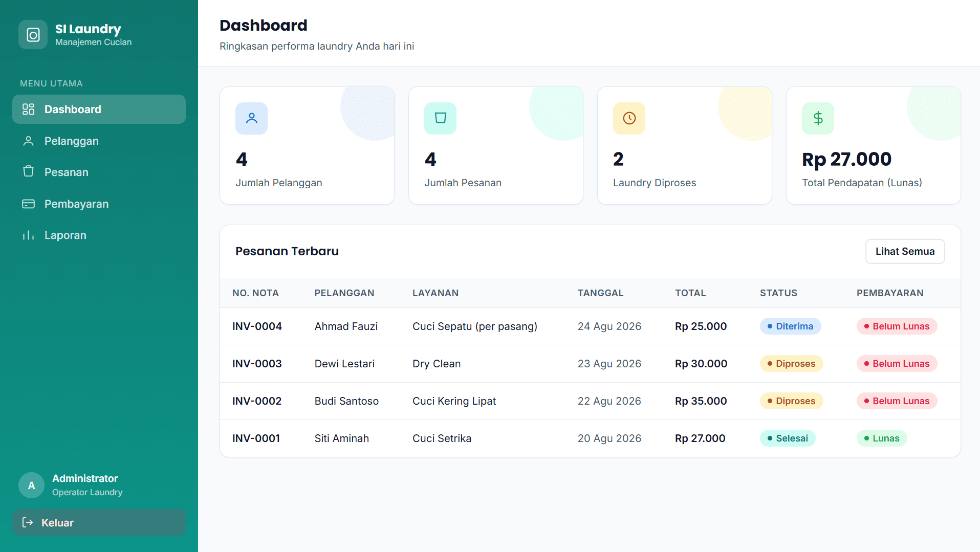Image resolution: width=980 pixels, height=552 pixels.
Task: Click customer name Dewi Lestari
Action: (x=344, y=364)
